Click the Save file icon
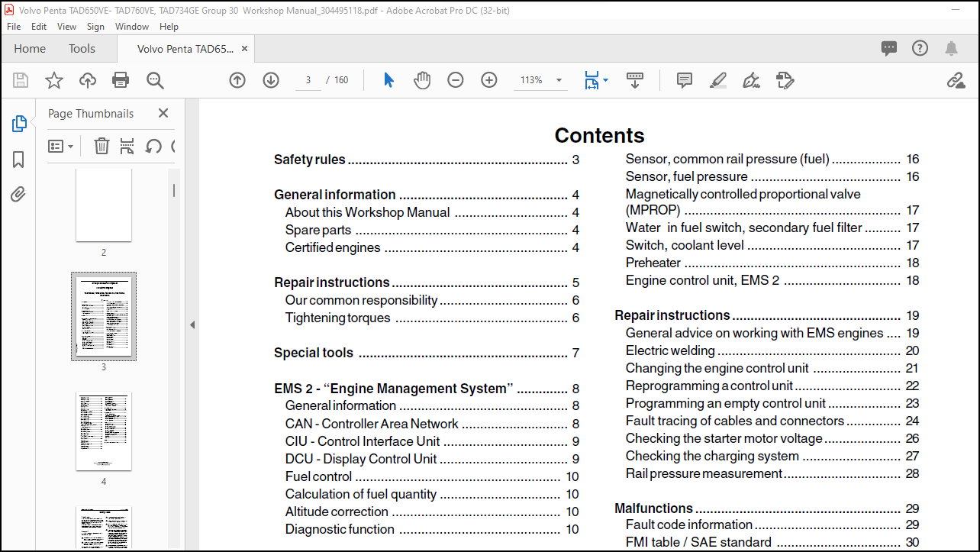980x552 pixels. tap(21, 80)
